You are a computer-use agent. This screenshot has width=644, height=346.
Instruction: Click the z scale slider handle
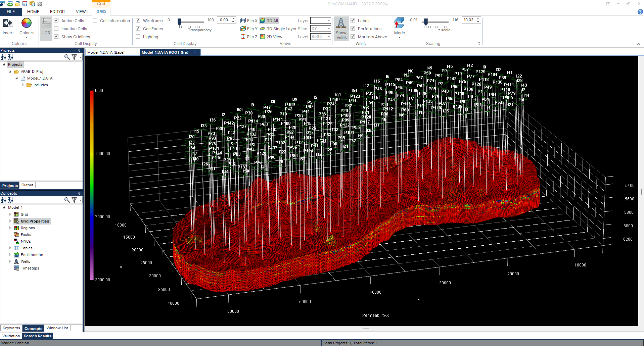[426, 22]
